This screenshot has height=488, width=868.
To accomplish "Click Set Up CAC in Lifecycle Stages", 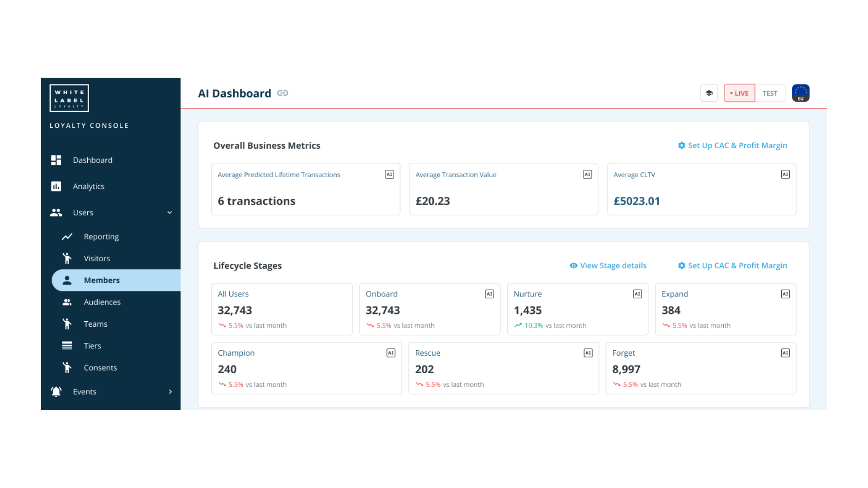I will (x=732, y=266).
